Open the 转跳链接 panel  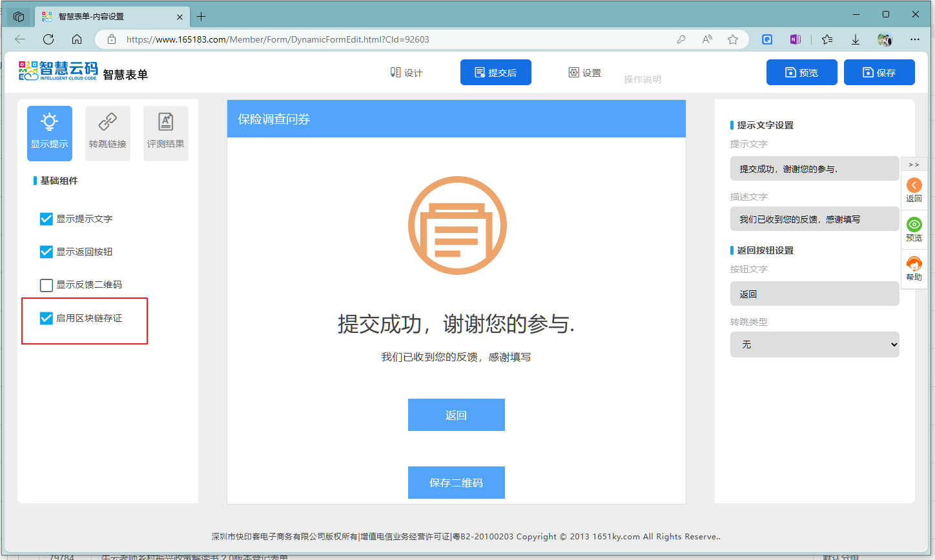[x=107, y=132]
